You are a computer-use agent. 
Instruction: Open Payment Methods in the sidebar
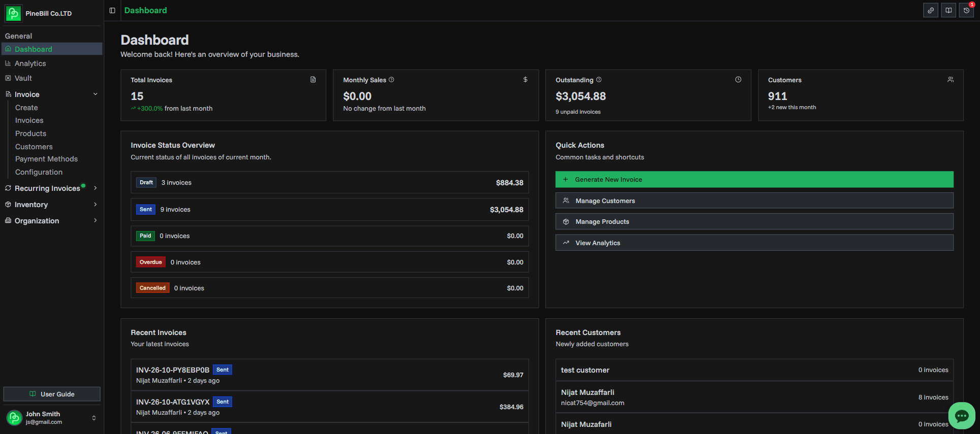point(46,159)
